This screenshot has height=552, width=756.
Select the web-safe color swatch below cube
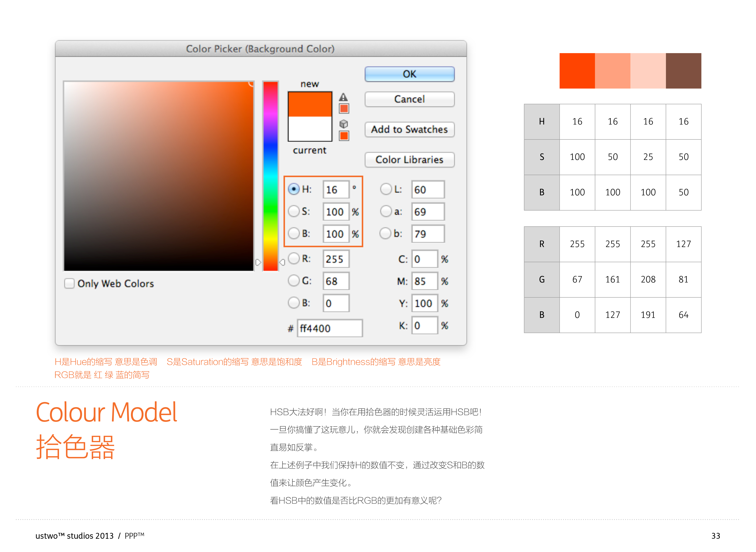[344, 136]
